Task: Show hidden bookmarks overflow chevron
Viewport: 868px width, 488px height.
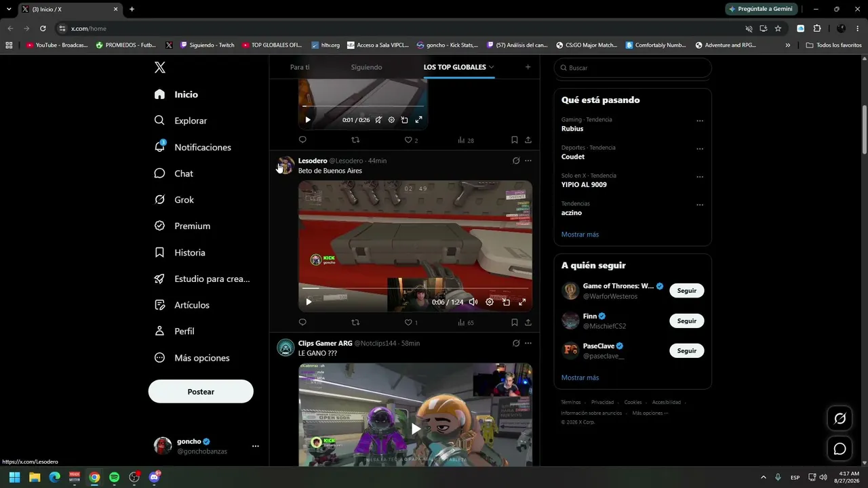Action: 788,45
